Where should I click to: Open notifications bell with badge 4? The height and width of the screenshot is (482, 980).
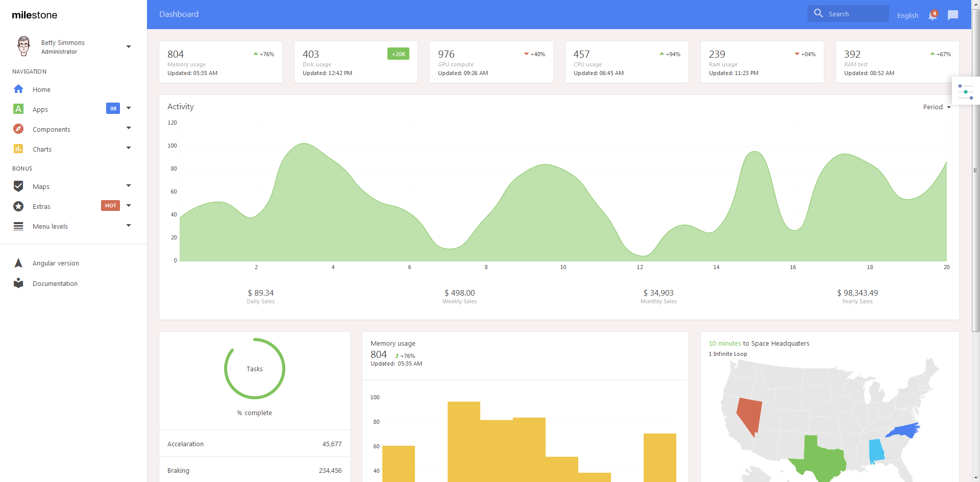click(x=933, y=15)
